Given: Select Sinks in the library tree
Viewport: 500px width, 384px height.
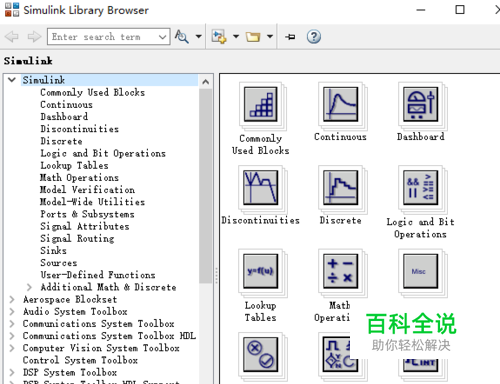Looking at the screenshot, I should [x=53, y=251].
